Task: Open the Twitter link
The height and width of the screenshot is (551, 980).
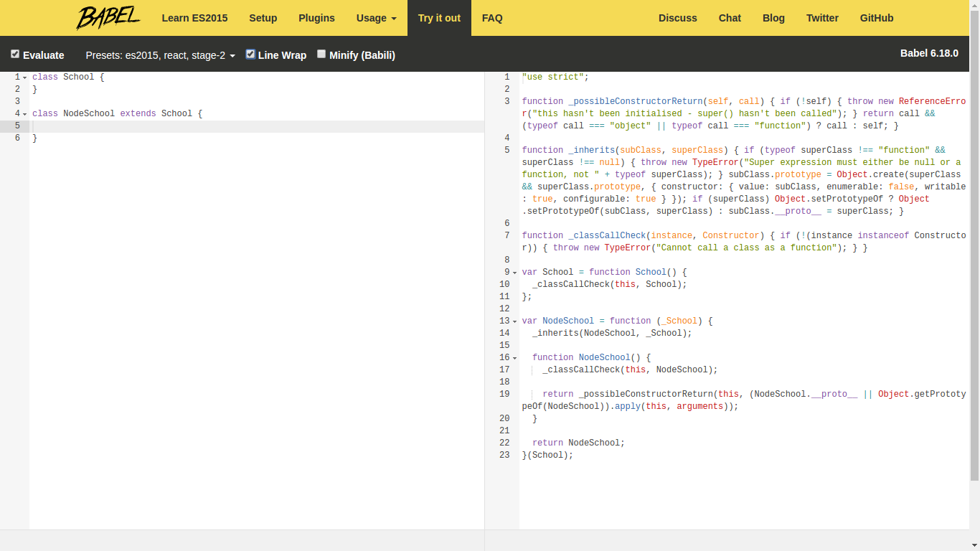Action: click(x=822, y=18)
